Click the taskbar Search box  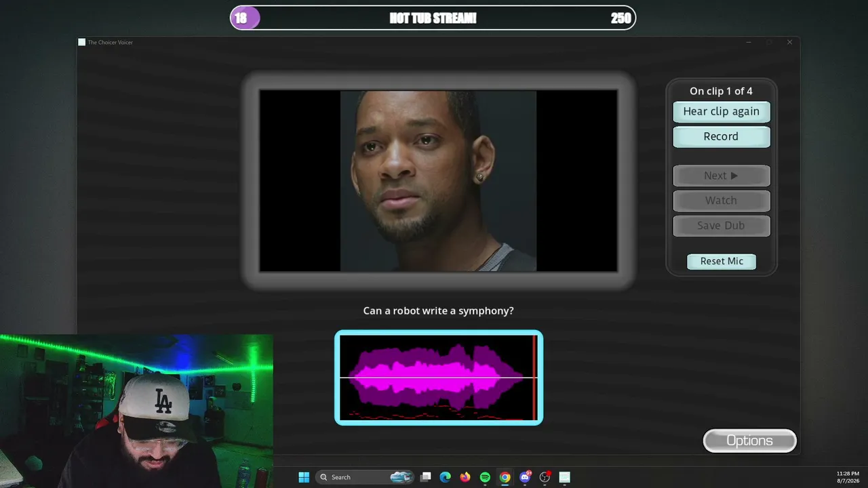pyautogui.click(x=366, y=477)
